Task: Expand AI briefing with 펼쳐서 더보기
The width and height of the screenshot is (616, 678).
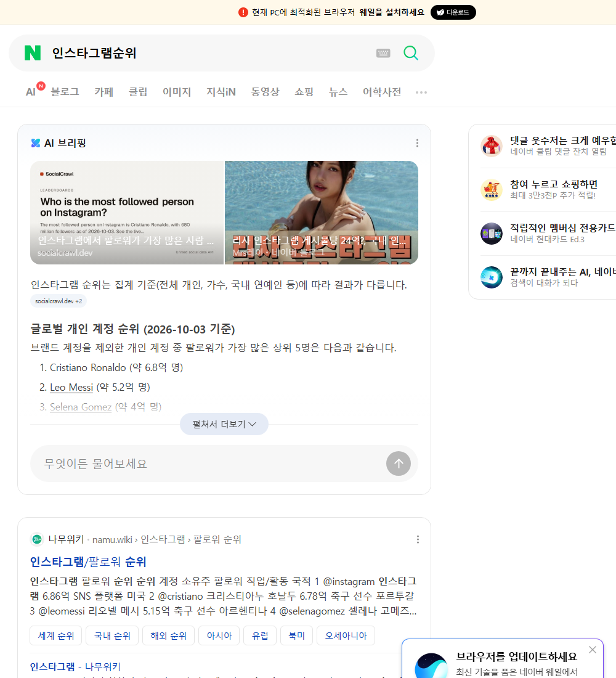Action: pos(224,424)
